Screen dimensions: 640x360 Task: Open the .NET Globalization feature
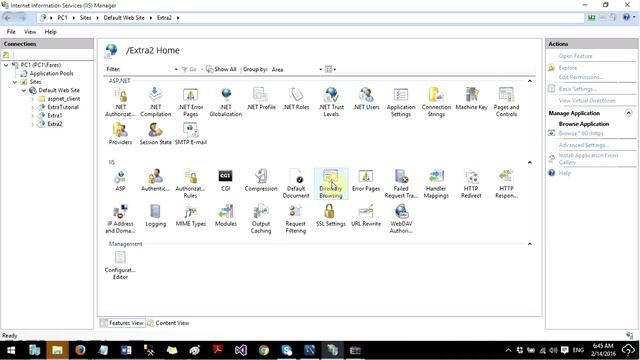coord(226,102)
